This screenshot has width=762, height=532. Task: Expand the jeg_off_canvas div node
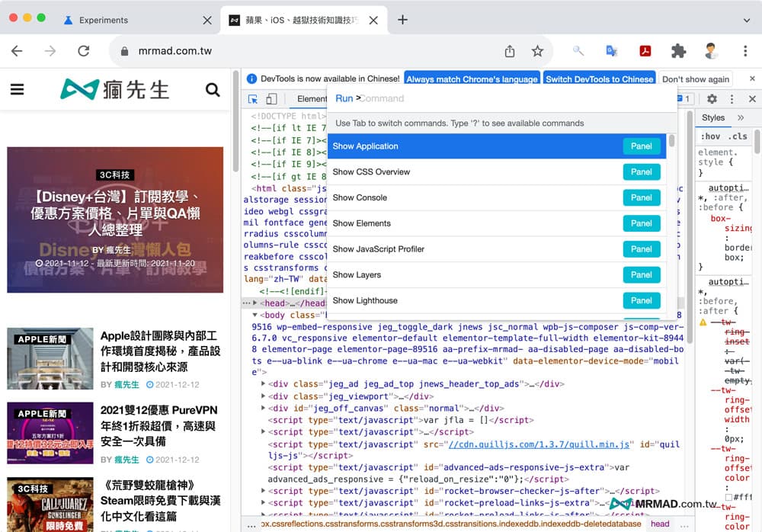coord(264,408)
